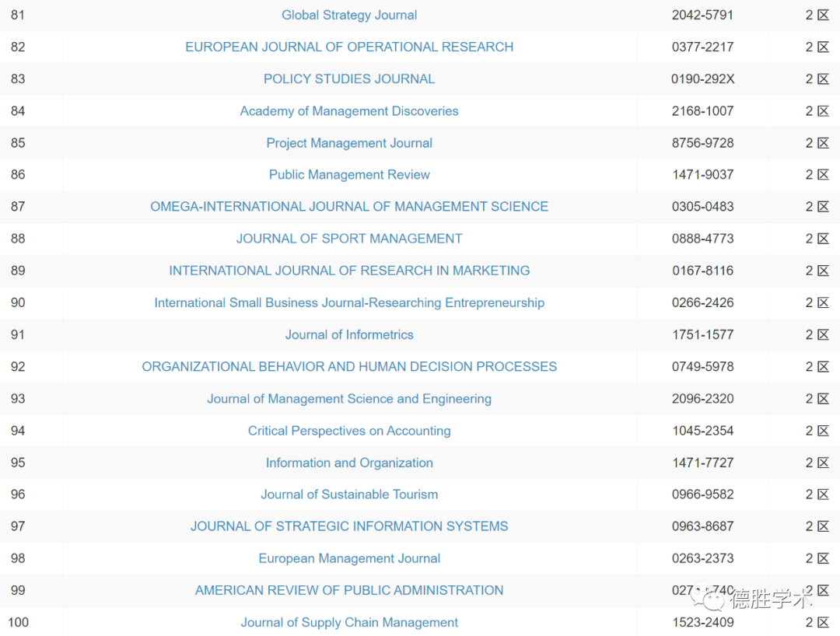840x636 pixels.
Task: Open OMEGA-INTERNATIONAL JOURNAL OF MANAGEMENT SCIENCE link
Action: (349, 207)
